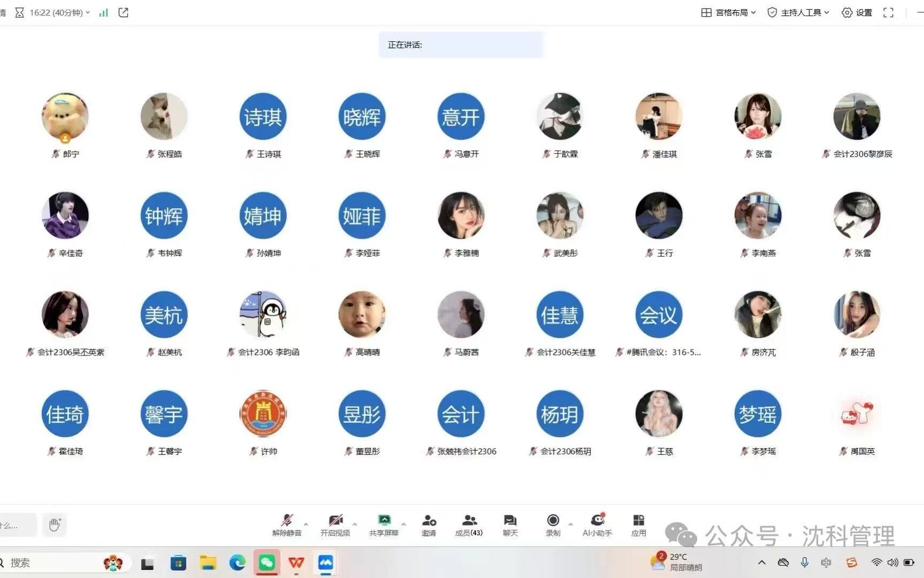The height and width of the screenshot is (578, 924).
Task: Expand the meeting timer dropdown
Action: coord(88,12)
